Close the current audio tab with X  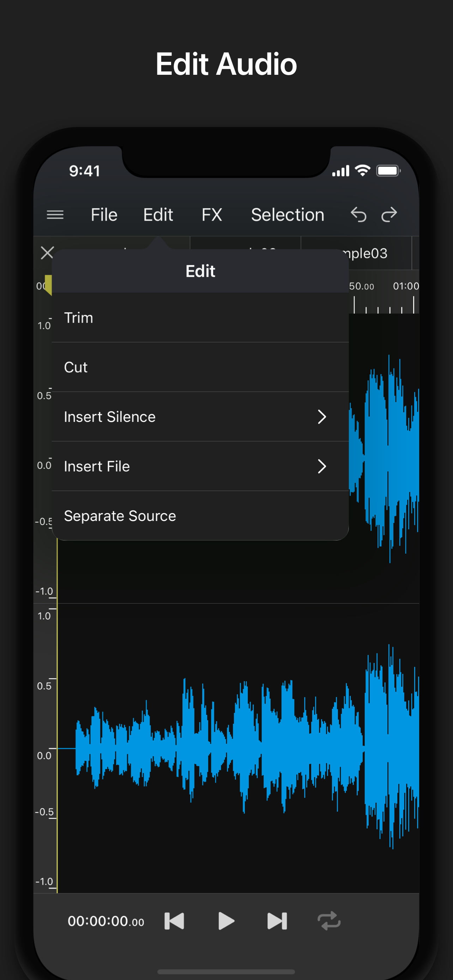click(47, 253)
